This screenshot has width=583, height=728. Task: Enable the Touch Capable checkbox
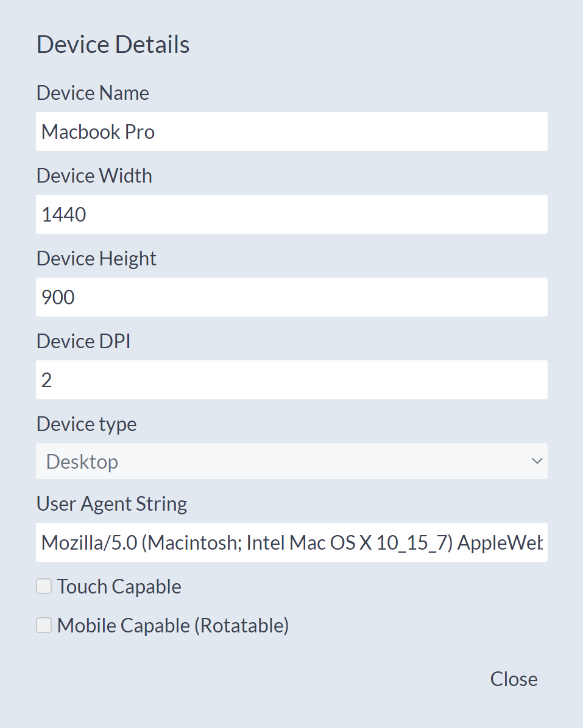(x=44, y=586)
